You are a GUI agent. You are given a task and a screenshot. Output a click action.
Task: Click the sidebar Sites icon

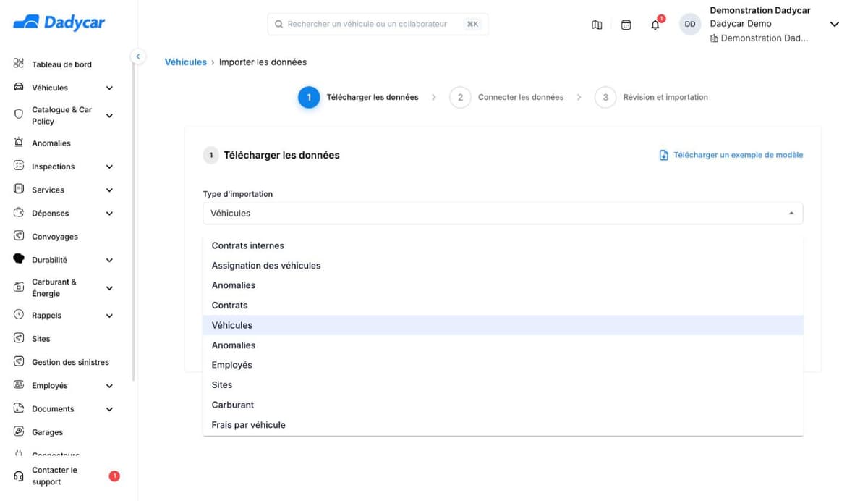click(x=19, y=338)
